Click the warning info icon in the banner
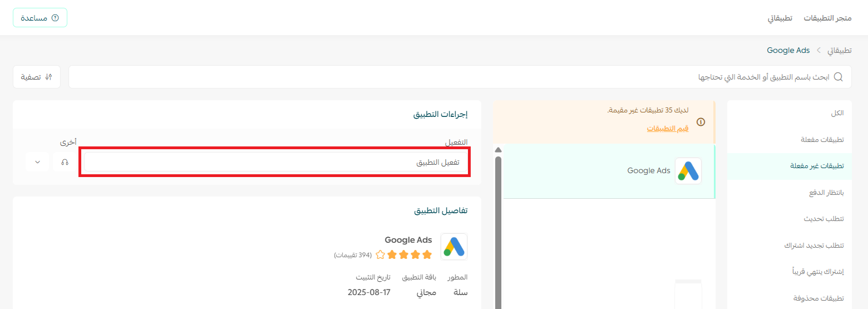This screenshot has width=868, height=309. (701, 122)
